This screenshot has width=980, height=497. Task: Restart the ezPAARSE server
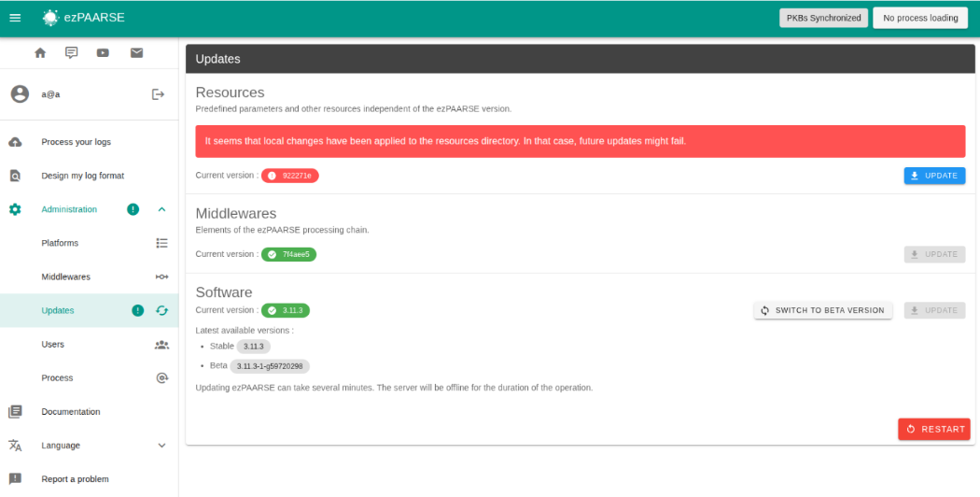[x=934, y=430]
